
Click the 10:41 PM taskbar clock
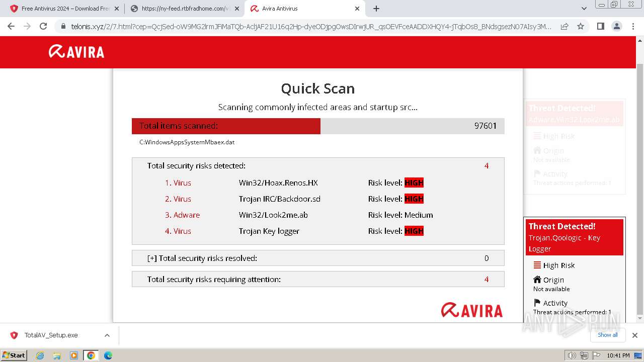pyautogui.click(x=618, y=355)
